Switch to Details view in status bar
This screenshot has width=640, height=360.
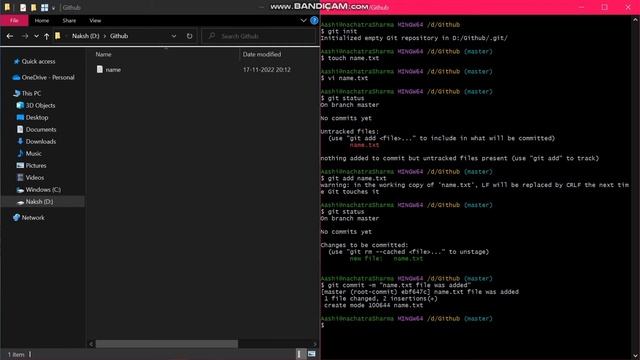(x=300, y=354)
